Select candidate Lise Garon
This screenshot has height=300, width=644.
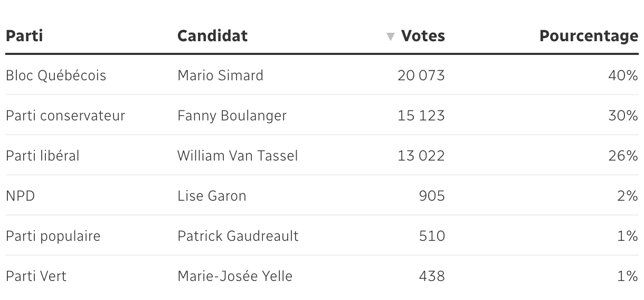click(212, 196)
